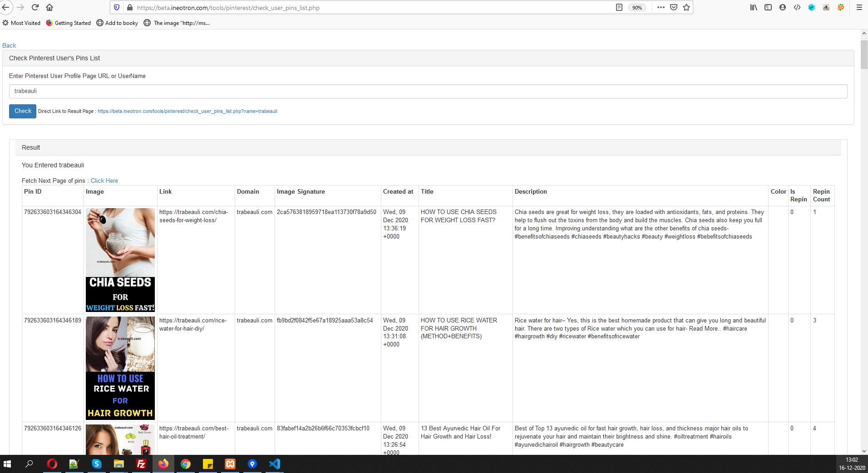Select created date with time 13:36:19
The image size is (868, 473).
tap(396, 224)
